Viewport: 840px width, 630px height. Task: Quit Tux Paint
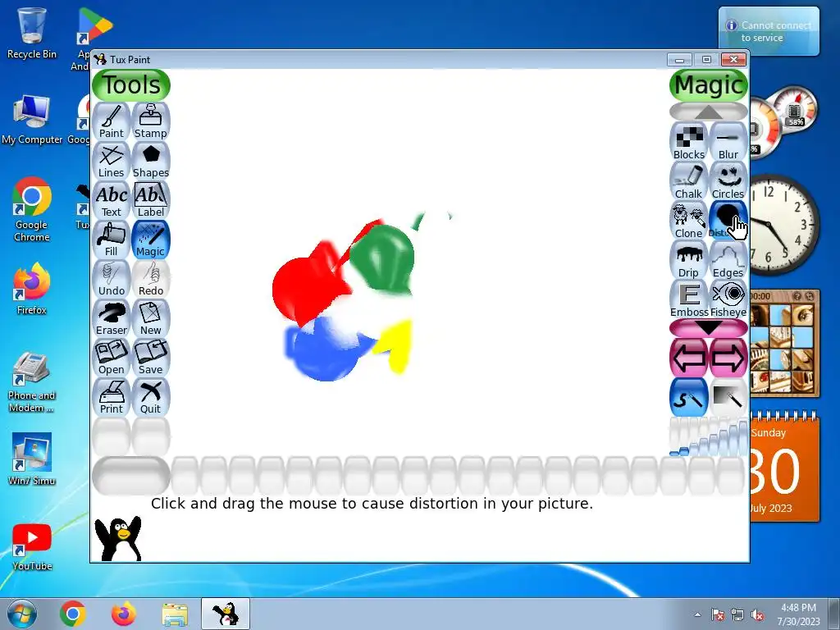(151, 397)
